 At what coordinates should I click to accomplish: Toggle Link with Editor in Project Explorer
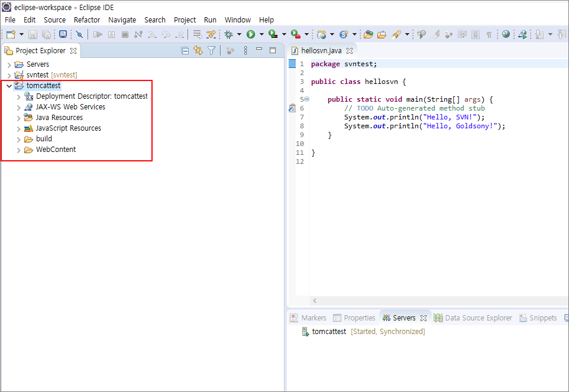198,51
